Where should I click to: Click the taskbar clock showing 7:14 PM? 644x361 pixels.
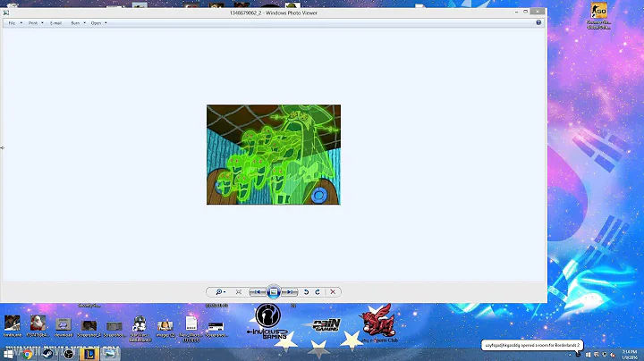click(x=629, y=355)
